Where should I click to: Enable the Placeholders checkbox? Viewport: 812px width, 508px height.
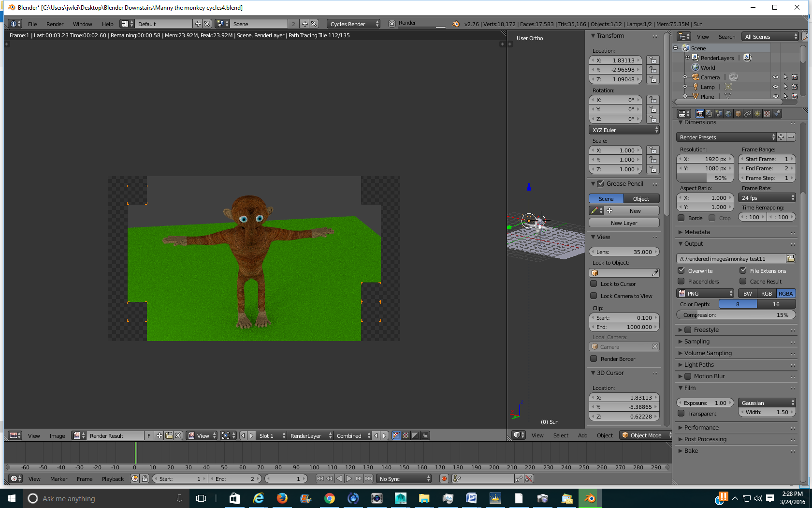tap(681, 282)
